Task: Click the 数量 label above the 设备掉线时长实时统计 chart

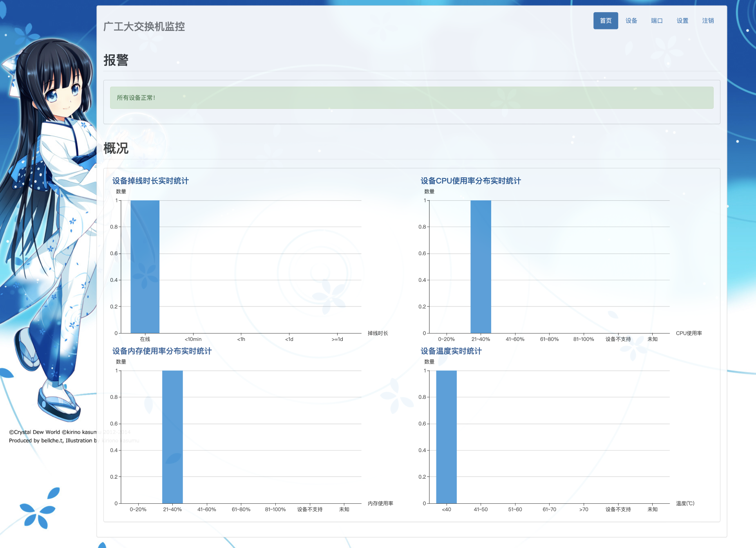Action: [x=121, y=191]
